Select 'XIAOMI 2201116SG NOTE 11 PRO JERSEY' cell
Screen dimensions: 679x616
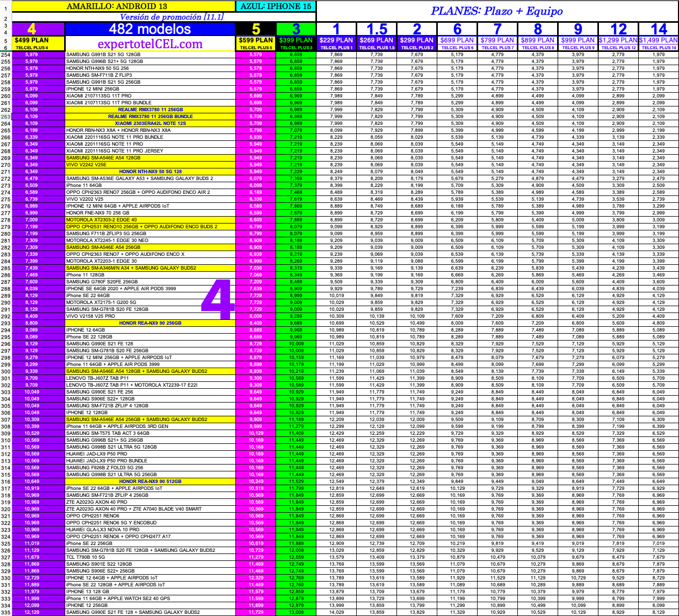(150, 151)
